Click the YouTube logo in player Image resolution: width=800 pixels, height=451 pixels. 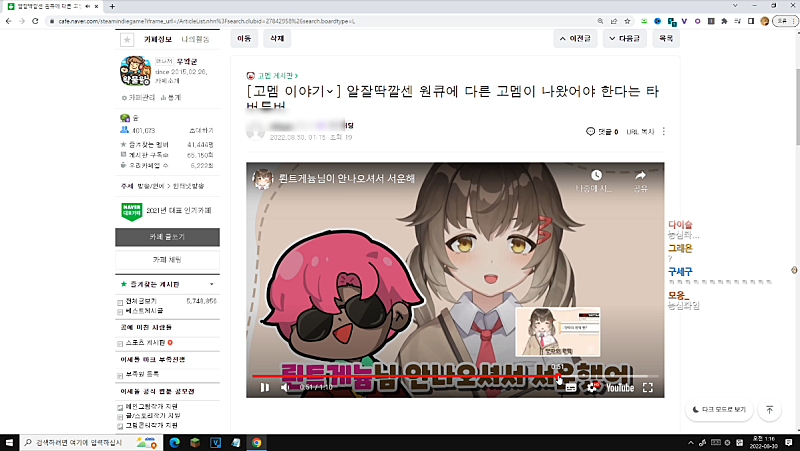(620, 388)
